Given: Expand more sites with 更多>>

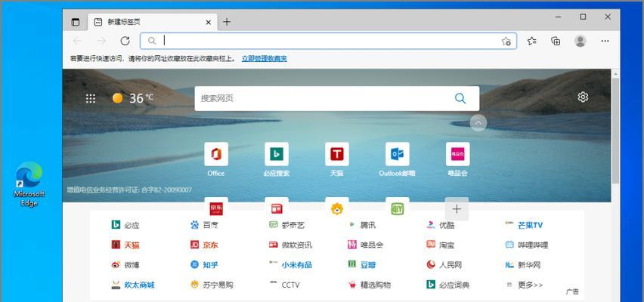Looking at the screenshot, I should click(x=524, y=285).
